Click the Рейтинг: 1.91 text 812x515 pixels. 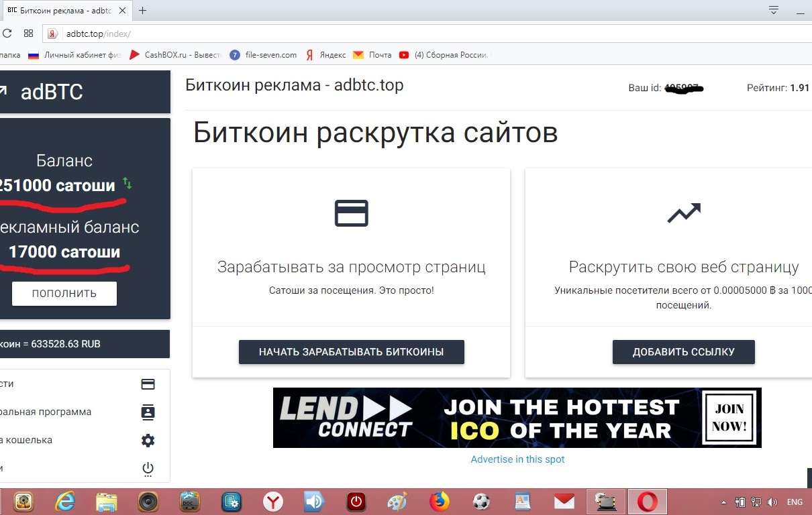point(778,88)
